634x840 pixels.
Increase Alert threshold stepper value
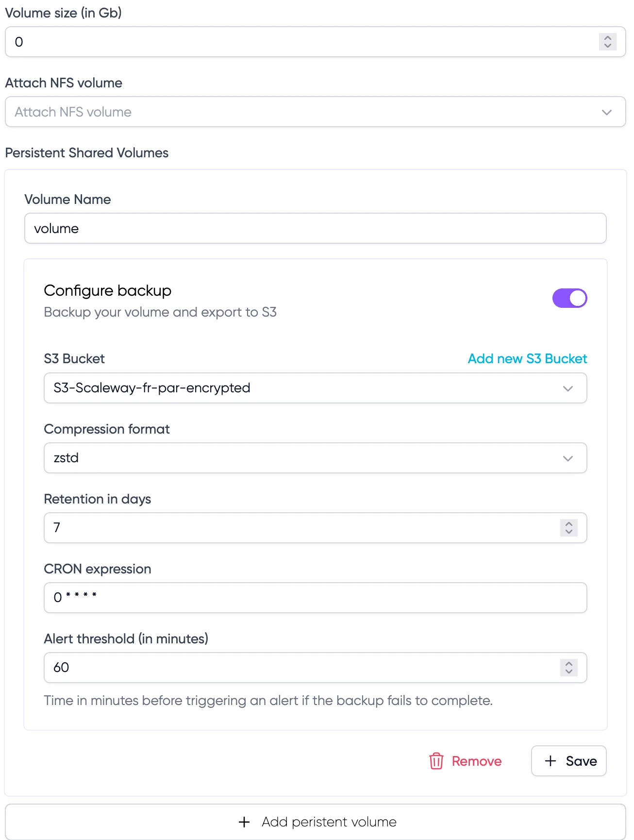[569, 664]
